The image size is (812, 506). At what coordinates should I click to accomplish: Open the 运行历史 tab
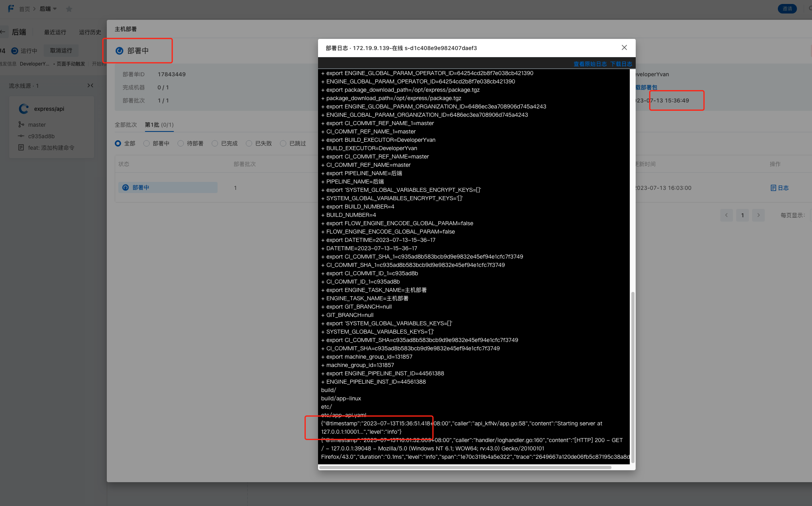(90, 32)
